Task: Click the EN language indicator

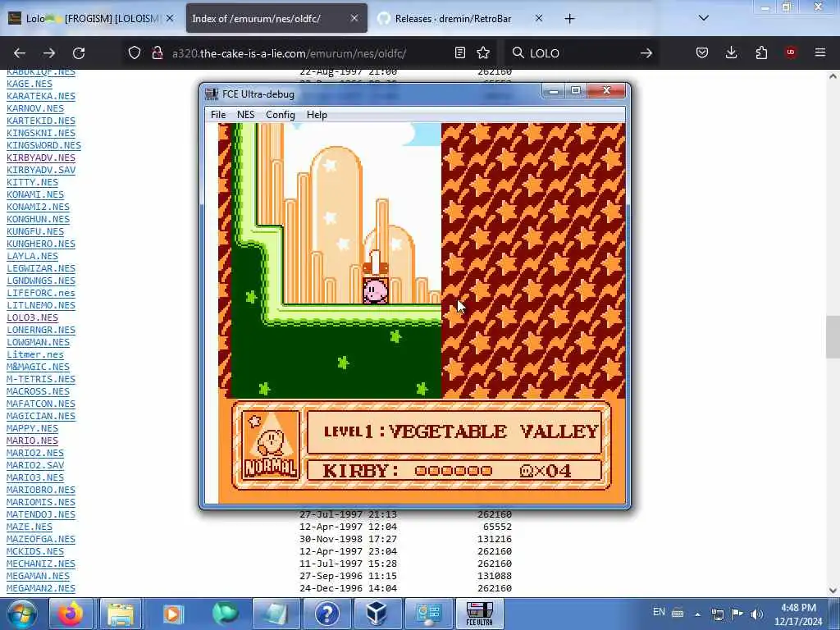Action: [x=659, y=612]
